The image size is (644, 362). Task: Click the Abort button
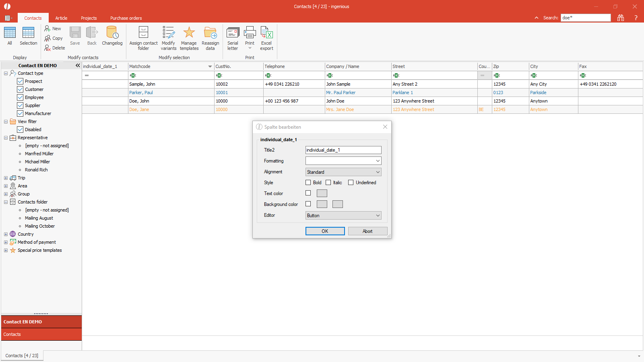(x=367, y=231)
